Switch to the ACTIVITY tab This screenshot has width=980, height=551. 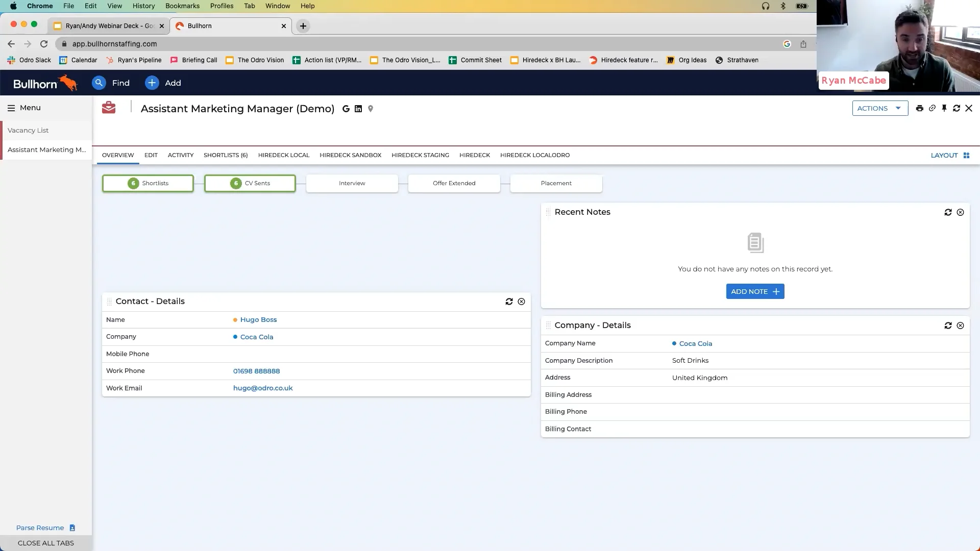[180, 155]
